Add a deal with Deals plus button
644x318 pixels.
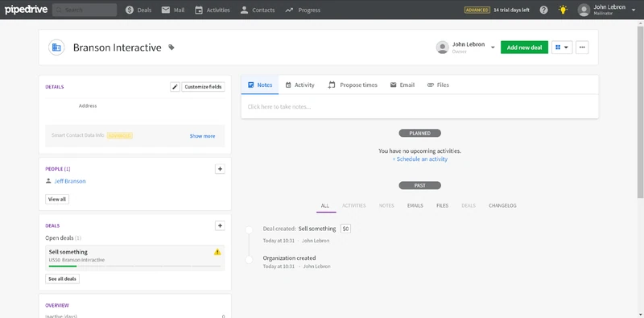(x=220, y=225)
